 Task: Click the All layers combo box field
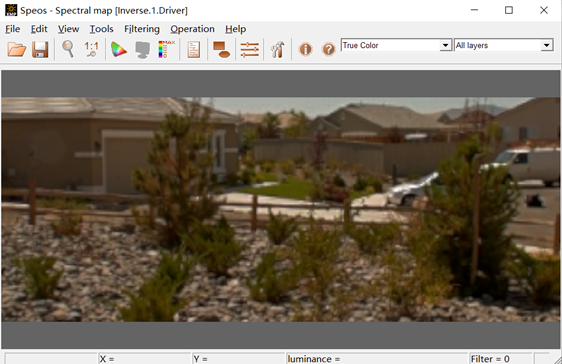tap(504, 45)
